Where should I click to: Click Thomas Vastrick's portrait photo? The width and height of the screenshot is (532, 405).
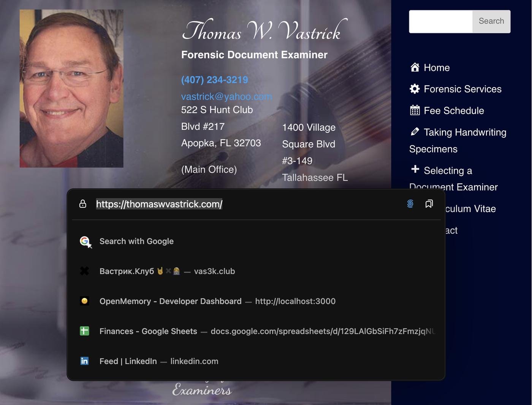point(71,88)
